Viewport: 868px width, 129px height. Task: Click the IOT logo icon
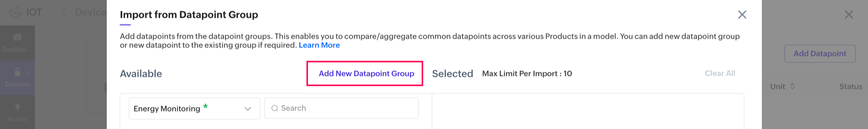coord(15,13)
